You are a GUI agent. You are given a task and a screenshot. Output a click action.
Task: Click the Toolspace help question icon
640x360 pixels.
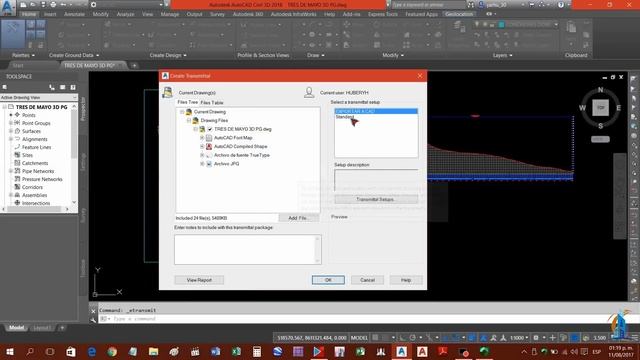[x=73, y=87]
